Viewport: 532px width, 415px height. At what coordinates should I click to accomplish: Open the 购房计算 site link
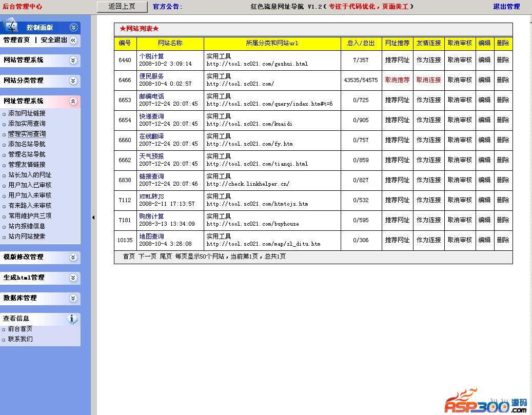[x=151, y=216]
